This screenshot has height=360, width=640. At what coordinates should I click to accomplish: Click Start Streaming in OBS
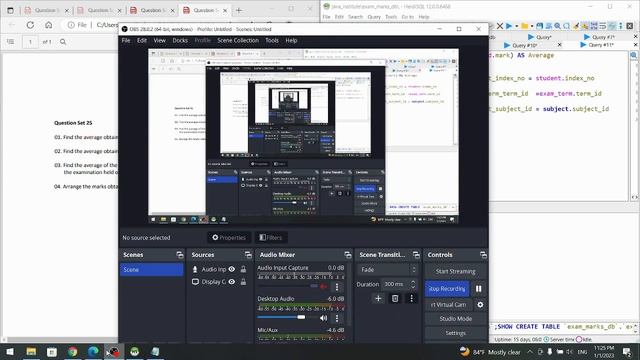coord(456,271)
